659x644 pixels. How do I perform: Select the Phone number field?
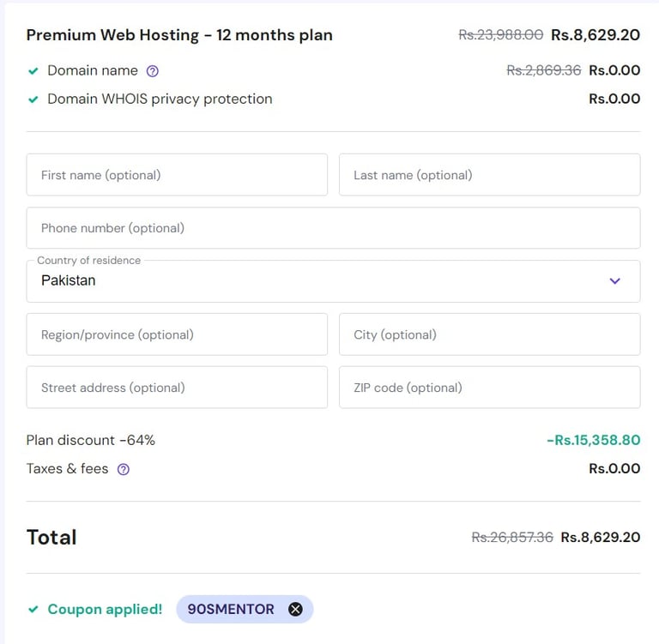(x=333, y=228)
